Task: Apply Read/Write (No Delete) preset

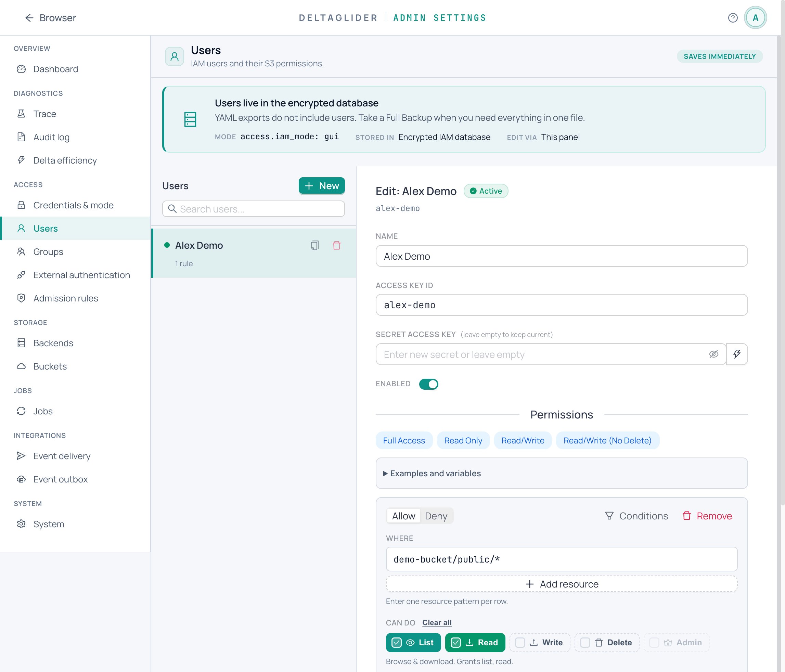Action: pyautogui.click(x=607, y=441)
